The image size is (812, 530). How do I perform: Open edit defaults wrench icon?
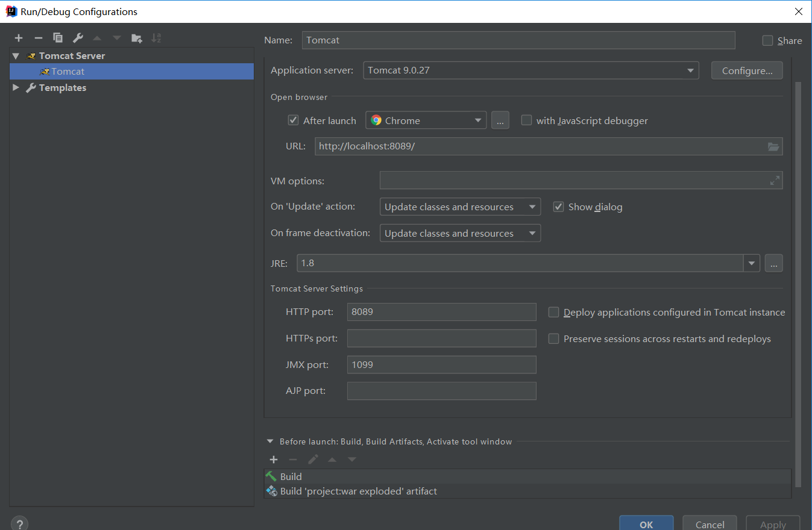(x=78, y=38)
